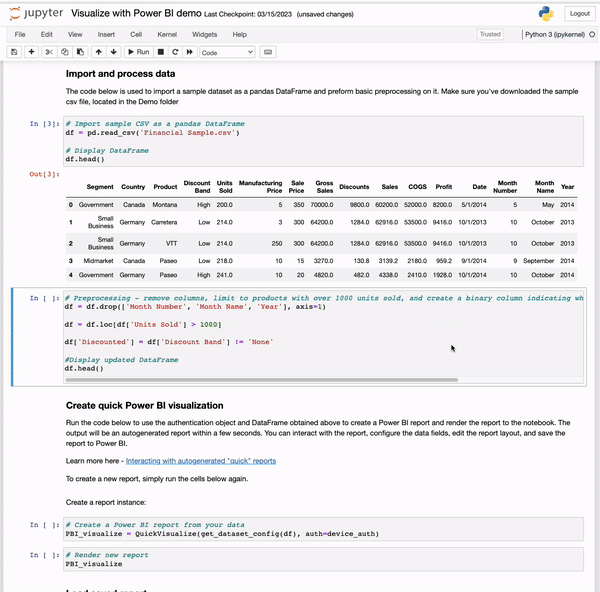Click the Last Checkpoint text

pos(248,15)
